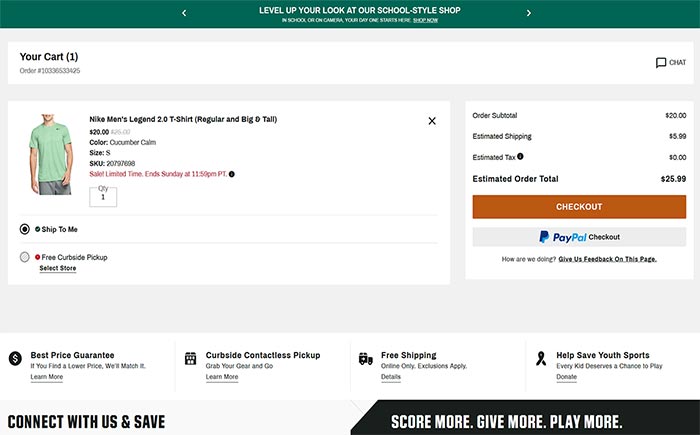Click the Estimated Shipping $5.99 value
The height and width of the screenshot is (435, 700).
677,136
